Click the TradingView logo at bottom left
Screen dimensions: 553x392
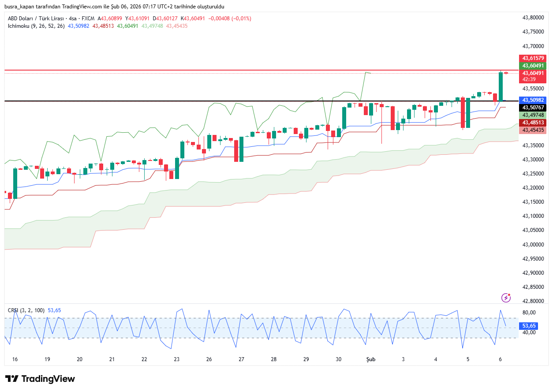pyautogui.click(x=40, y=379)
